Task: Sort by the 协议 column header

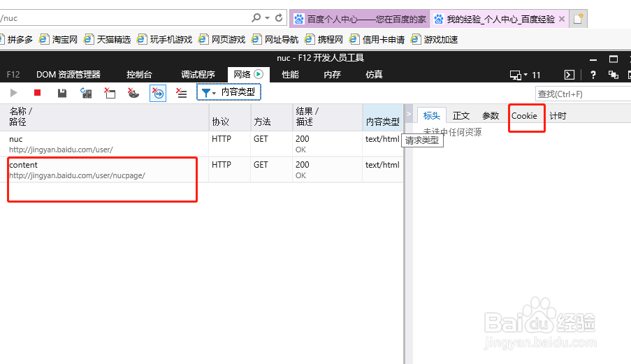Action: point(230,117)
